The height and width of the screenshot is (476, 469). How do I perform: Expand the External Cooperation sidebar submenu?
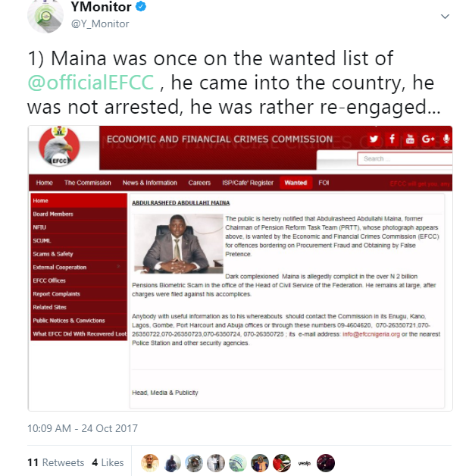117,267
